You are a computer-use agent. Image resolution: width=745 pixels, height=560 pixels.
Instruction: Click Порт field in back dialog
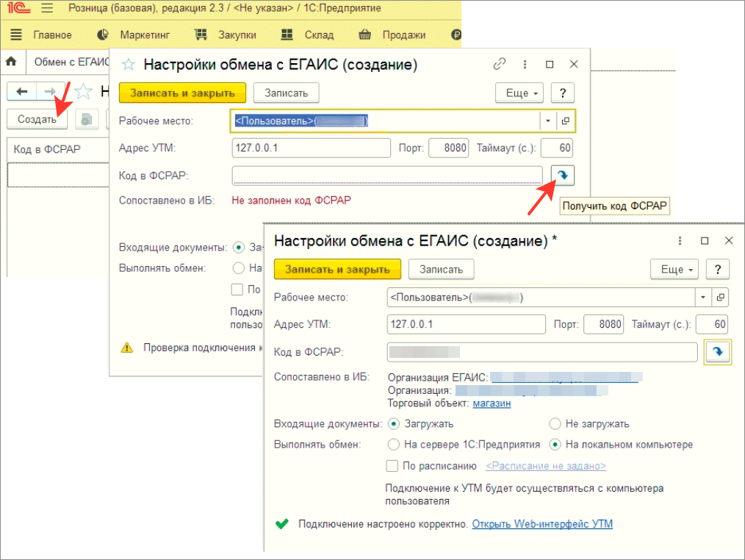click(448, 148)
